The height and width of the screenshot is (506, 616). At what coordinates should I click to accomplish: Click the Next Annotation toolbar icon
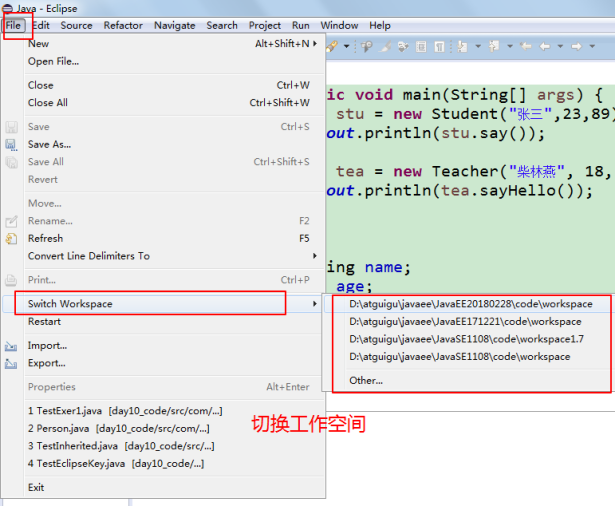(462, 47)
